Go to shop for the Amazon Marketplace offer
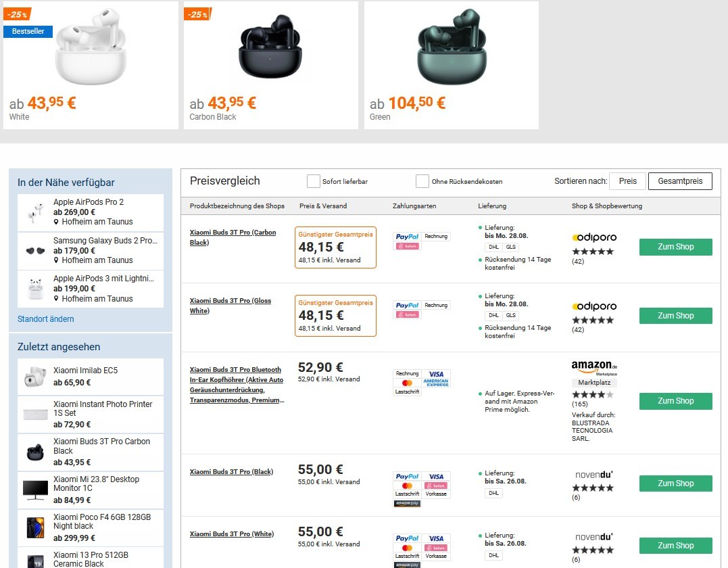The image size is (728, 568). click(675, 401)
